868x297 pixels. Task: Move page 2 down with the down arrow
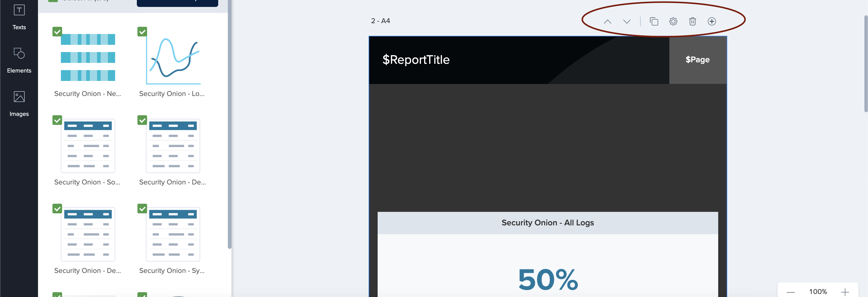(626, 22)
